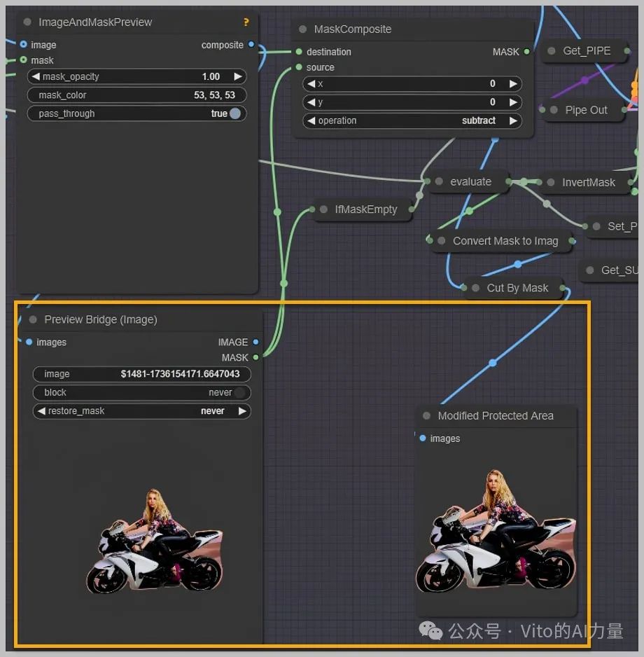Screen dimensions: 644x657
Task: Select the Get_PIPE node label
Action: coord(587,50)
